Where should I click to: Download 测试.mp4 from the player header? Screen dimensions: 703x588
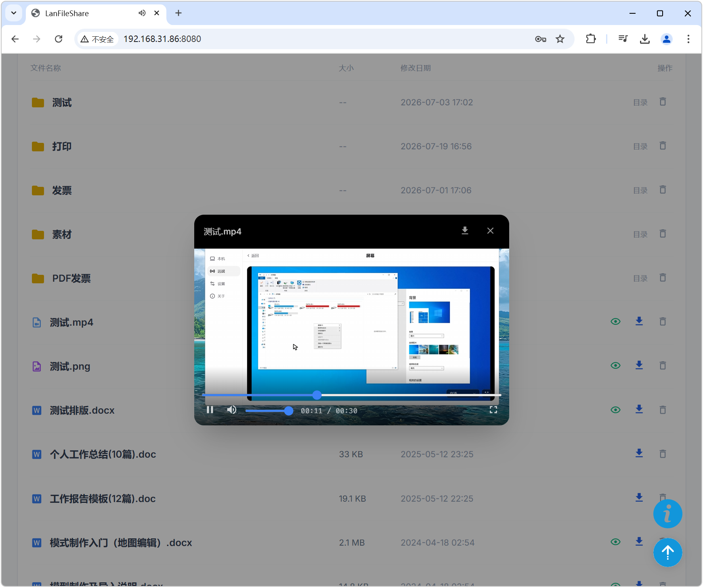tap(465, 230)
